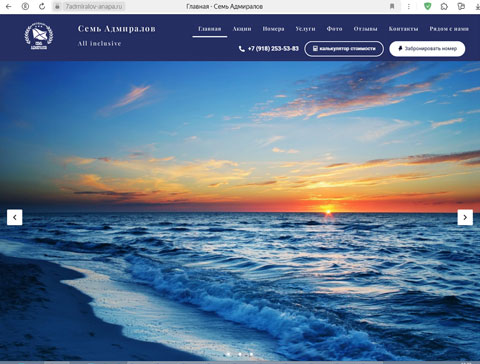The width and height of the screenshot is (480, 364).
Task: Click the Семь Адмиралов site title
Action: click(117, 29)
